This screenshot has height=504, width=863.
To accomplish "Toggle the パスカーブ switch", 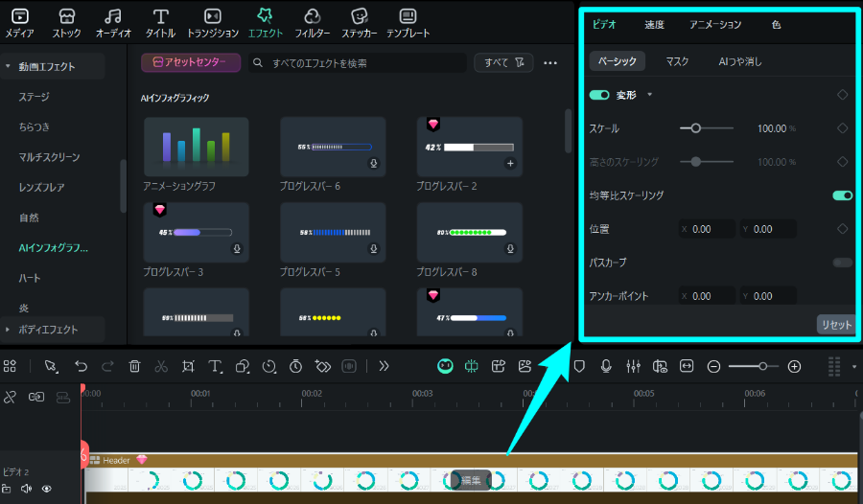I will (x=842, y=263).
